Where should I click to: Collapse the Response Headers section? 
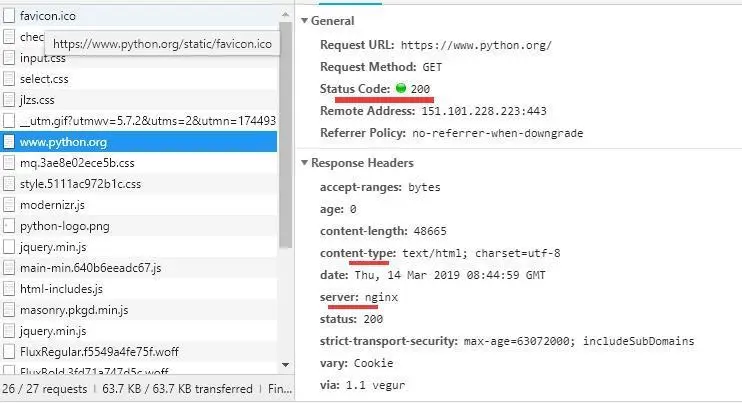(x=305, y=163)
